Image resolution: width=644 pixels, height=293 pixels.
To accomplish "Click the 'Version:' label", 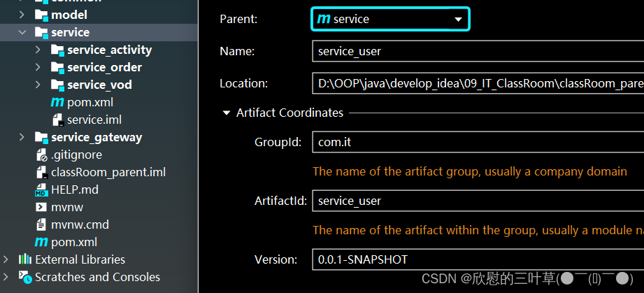I will pyautogui.click(x=276, y=259).
